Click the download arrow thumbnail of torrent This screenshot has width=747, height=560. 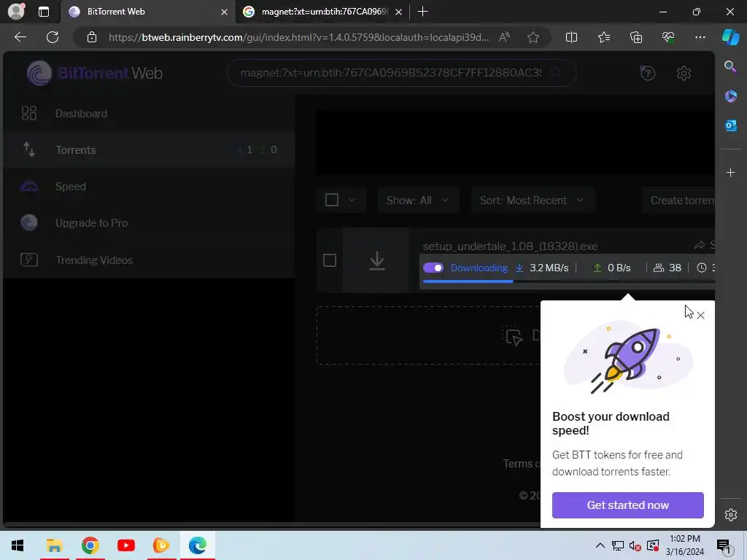click(x=377, y=260)
